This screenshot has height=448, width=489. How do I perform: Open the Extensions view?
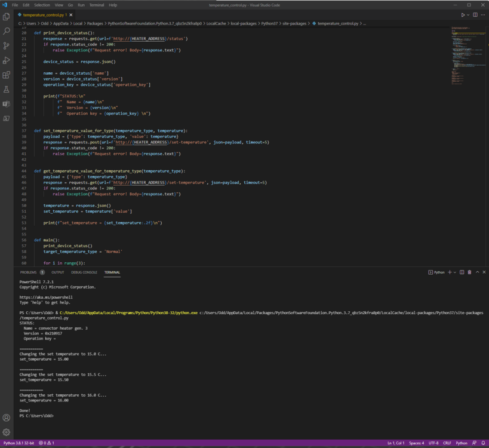click(x=7, y=75)
